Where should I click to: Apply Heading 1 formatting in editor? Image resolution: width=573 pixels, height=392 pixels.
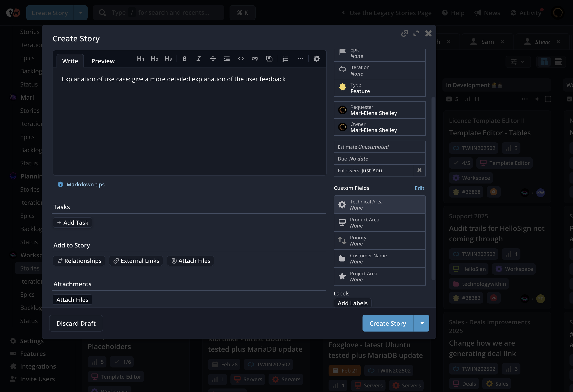click(140, 59)
